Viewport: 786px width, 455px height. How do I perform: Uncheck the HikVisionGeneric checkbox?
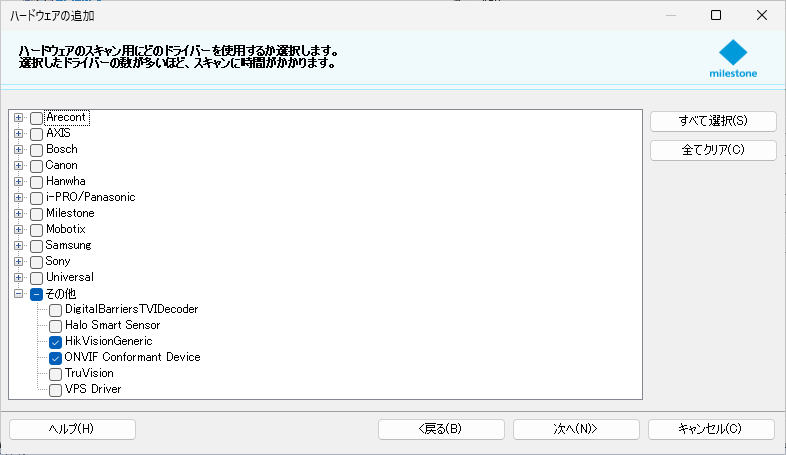tap(55, 342)
